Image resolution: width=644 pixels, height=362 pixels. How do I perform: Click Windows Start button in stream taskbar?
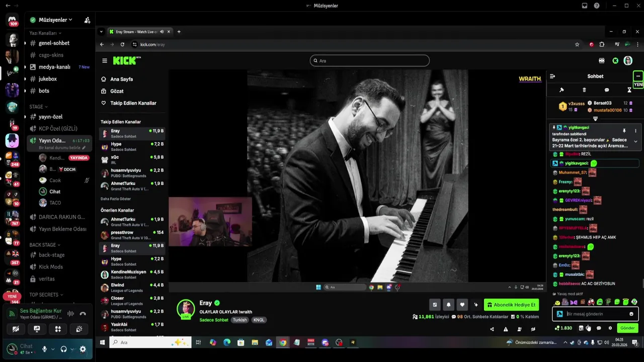(x=318, y=288)
